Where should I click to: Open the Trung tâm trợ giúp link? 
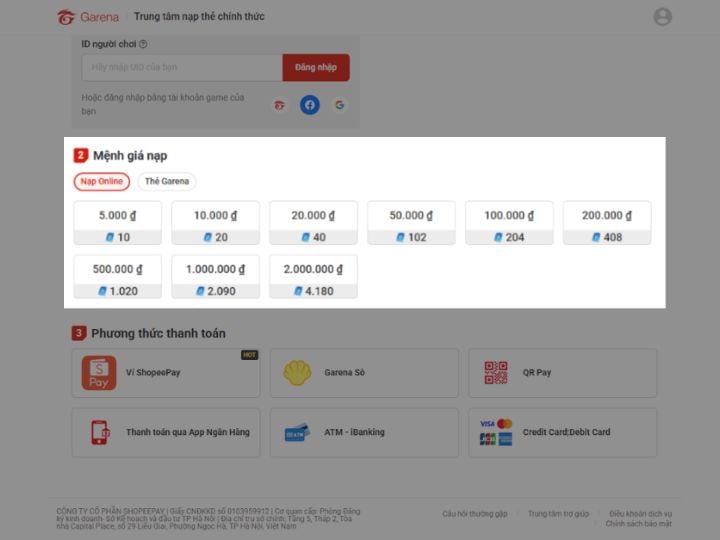(558, 514)
